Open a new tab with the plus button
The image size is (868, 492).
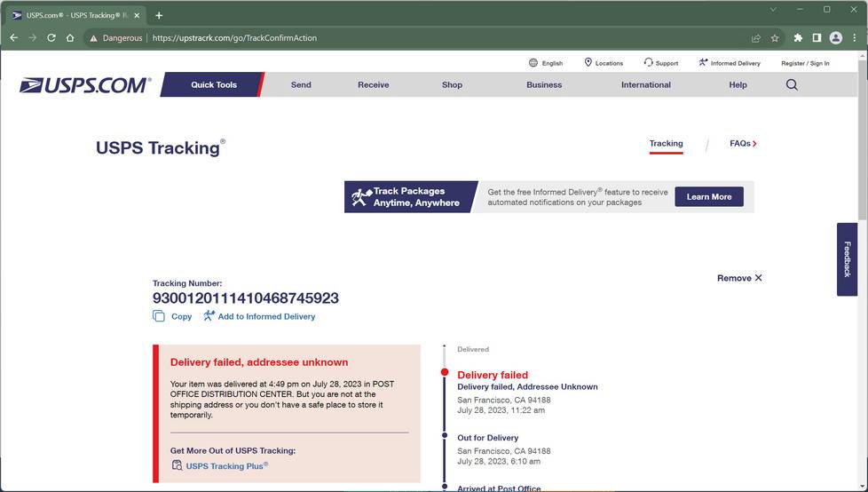159,15
